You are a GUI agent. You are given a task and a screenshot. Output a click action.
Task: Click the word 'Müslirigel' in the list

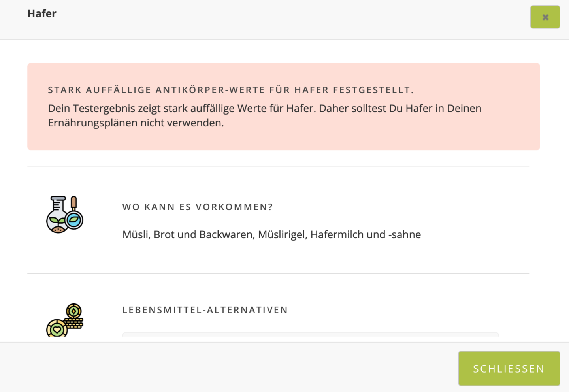(x=282, y=235)
